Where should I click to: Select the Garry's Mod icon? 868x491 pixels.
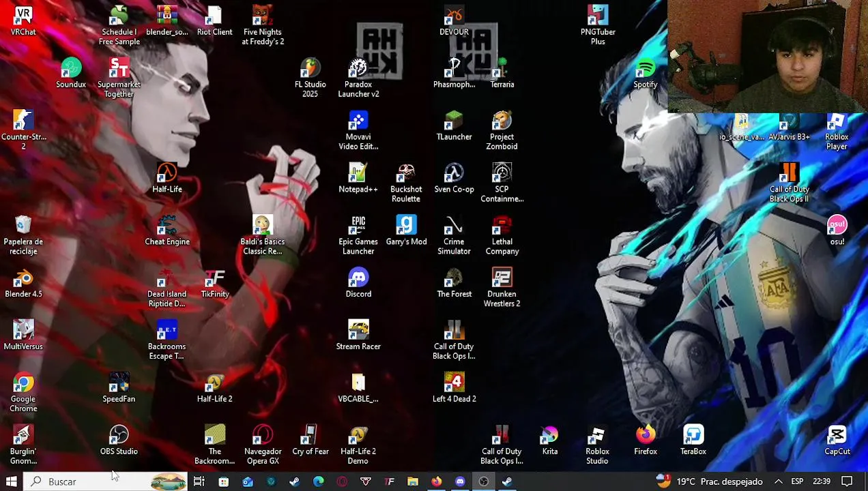point(406,231)
